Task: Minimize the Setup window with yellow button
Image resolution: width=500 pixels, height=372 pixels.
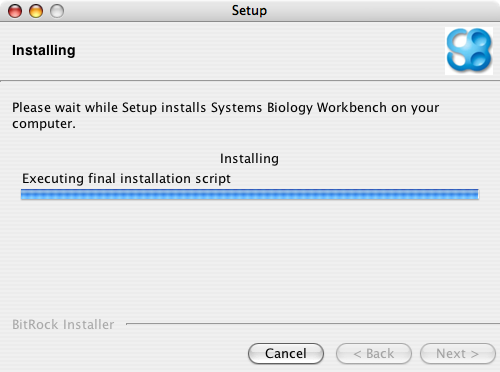Action: tap(36, 11)
